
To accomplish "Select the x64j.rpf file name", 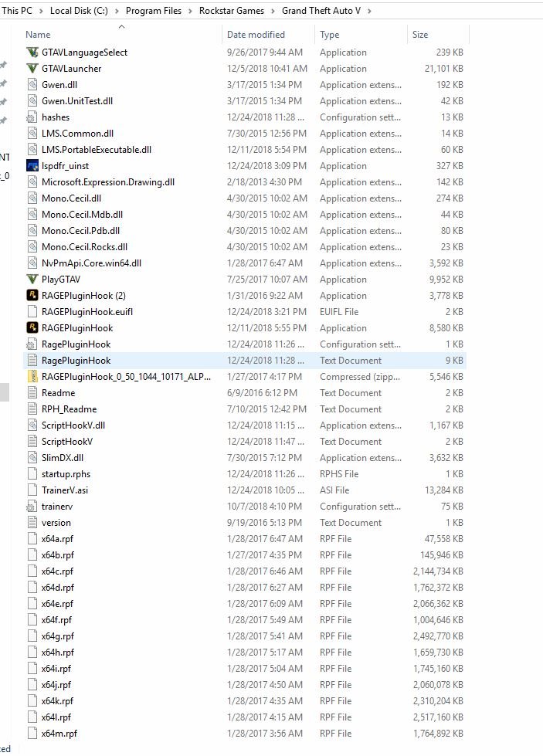I will [56, 685].
